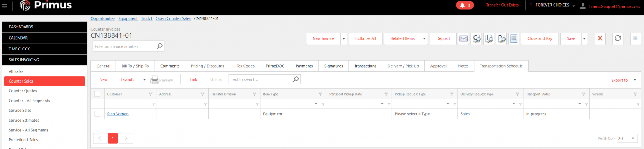The height and width of the screenshot is (149, 644).
Task: Click the printer Preview icon
Action: click(162, 80)
